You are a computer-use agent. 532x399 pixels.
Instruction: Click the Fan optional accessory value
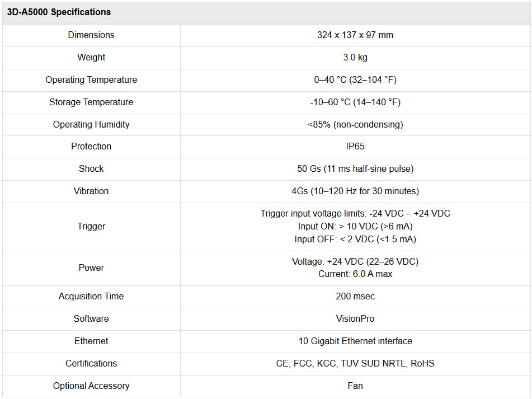(355, 386)
